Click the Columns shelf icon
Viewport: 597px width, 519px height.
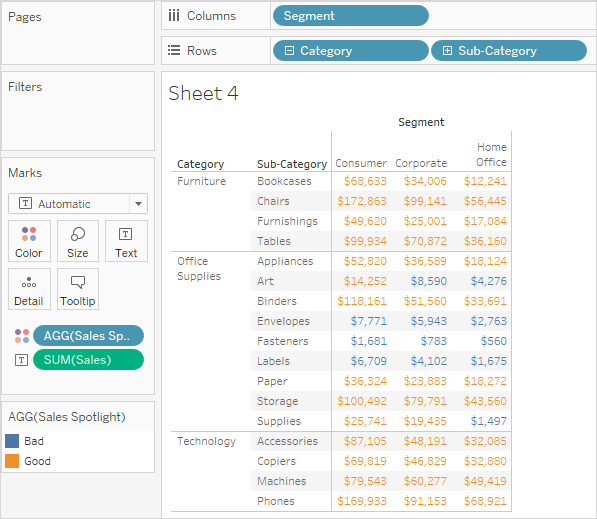click(174, 16)
